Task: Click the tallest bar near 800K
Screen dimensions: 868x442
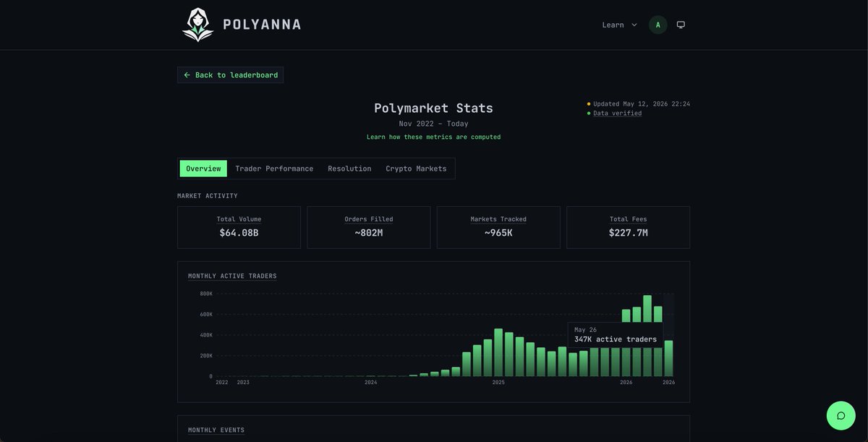Action: point(647,336)
